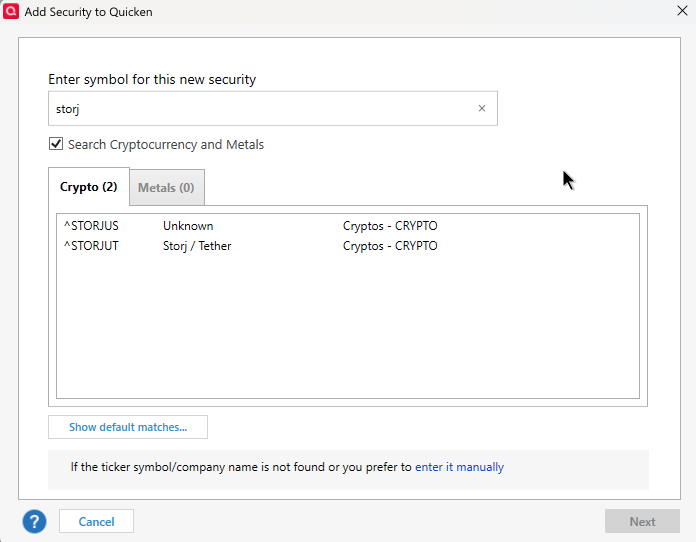The height and width of the screenshot is (542, 696).
Task: Click the Storj / Tether name cell
Action: tap(197, 246)
